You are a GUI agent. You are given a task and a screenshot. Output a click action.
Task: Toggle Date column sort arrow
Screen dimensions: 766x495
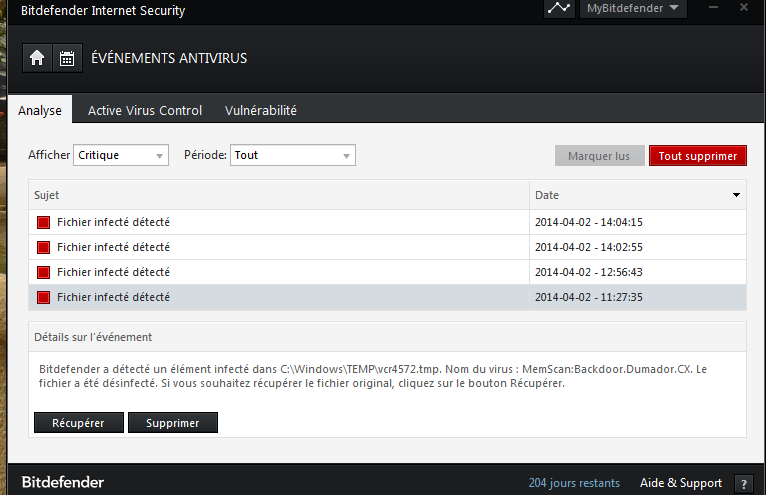click(736, 195)
